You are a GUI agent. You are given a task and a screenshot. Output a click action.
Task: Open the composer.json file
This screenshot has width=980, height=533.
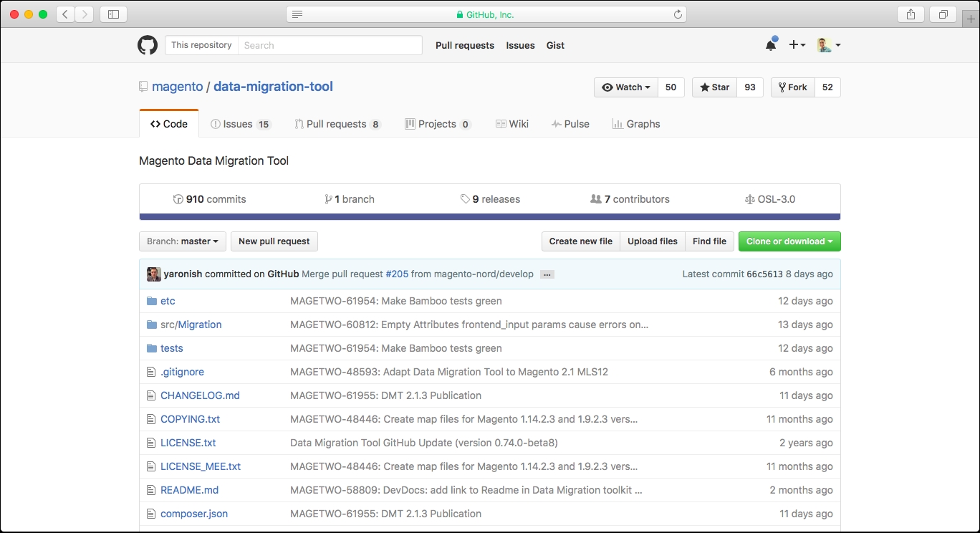click(194, 514)
